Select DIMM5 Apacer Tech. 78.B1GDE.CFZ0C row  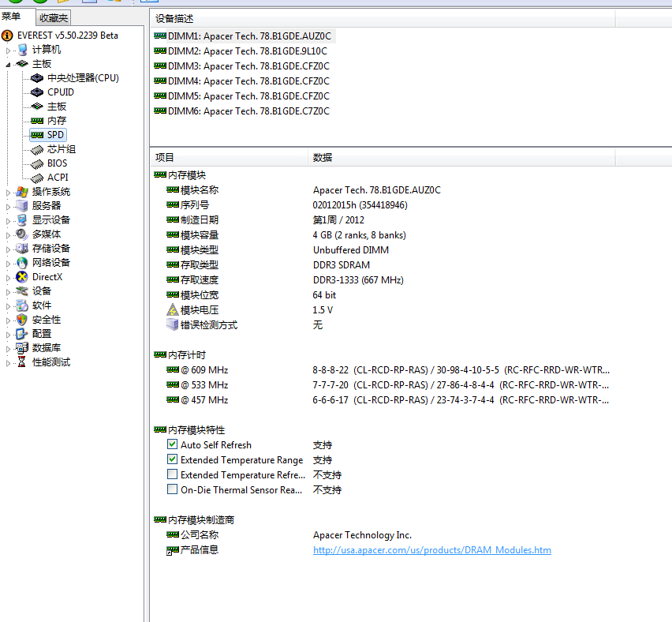[242, 96]
